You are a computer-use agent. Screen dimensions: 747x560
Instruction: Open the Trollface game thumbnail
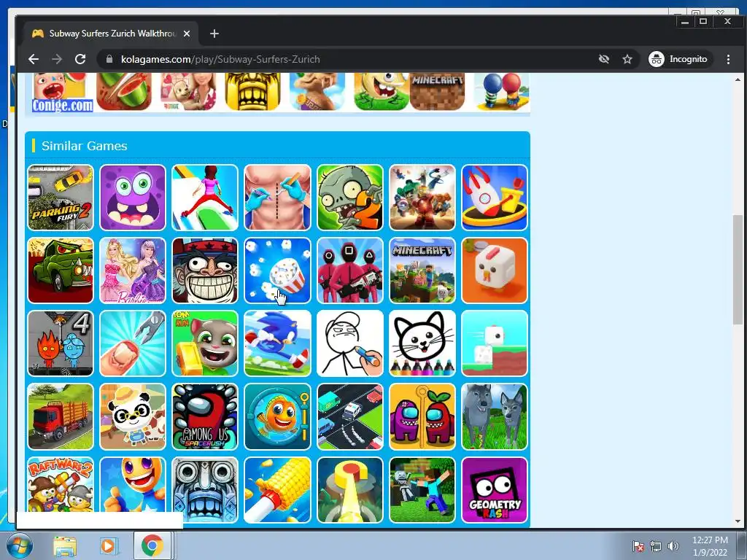pos(205,271)
